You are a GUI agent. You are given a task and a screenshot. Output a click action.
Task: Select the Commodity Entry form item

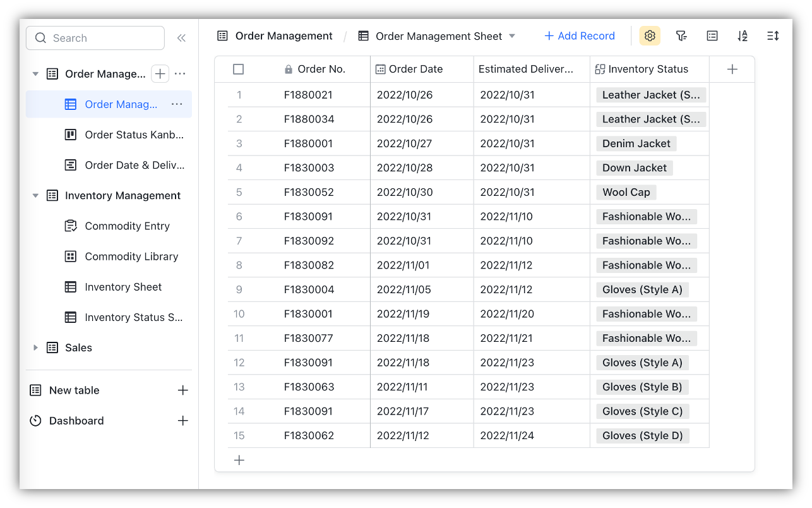[109, 226]
